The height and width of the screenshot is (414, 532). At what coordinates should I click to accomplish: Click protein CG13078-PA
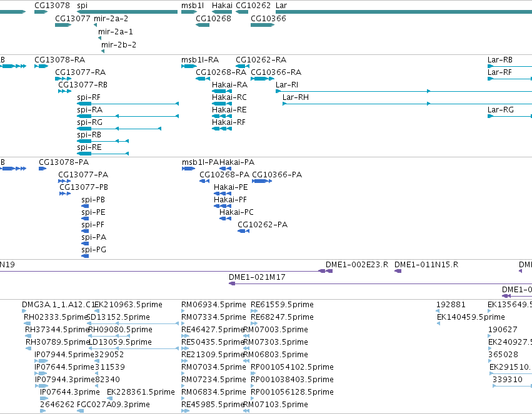(x=64, y=162)
